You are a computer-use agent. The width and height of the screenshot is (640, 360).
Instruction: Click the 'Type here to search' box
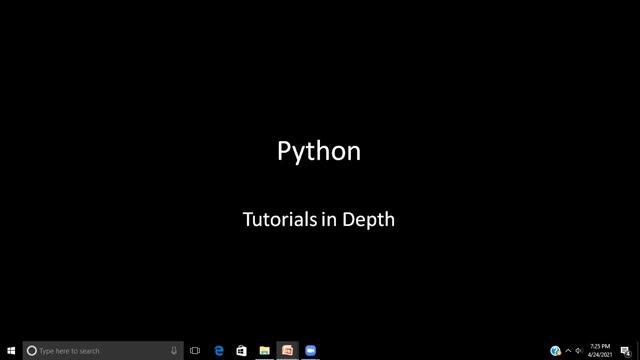tap(103, 351)
